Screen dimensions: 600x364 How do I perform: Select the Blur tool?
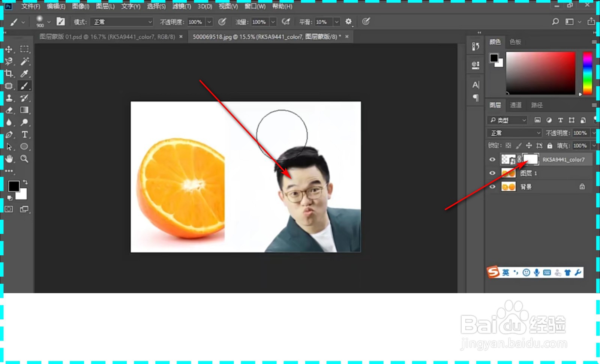tap(9, 122)
